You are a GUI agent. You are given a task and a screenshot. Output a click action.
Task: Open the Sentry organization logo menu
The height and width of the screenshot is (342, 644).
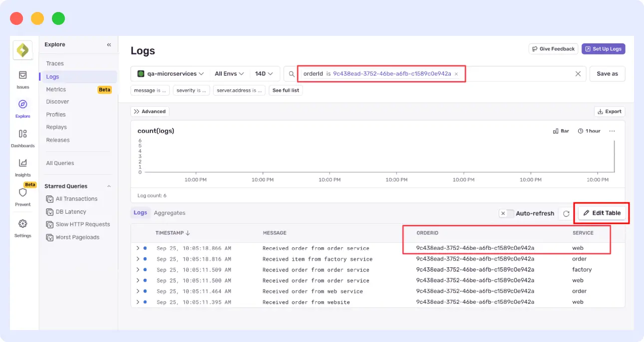[x=22, y=50]
